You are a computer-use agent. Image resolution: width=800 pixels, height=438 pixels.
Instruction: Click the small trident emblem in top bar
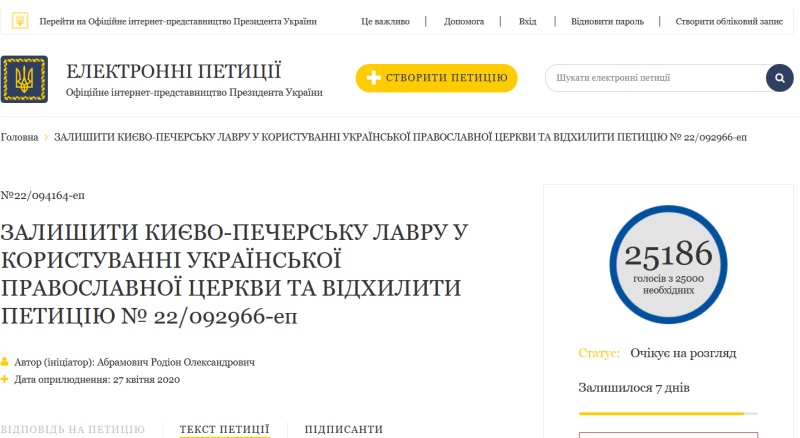(x=20, y=21)
